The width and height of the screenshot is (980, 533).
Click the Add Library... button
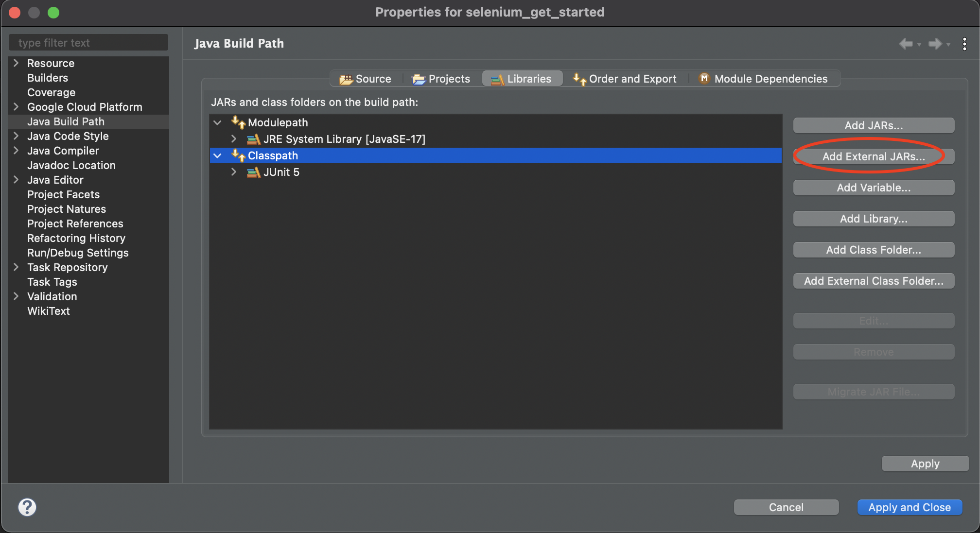(874, 219)
